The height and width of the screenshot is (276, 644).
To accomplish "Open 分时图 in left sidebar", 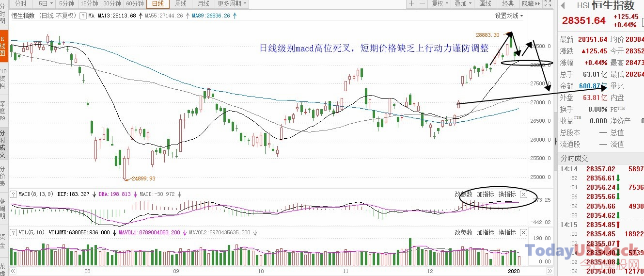I will click(x=4, y=15).
